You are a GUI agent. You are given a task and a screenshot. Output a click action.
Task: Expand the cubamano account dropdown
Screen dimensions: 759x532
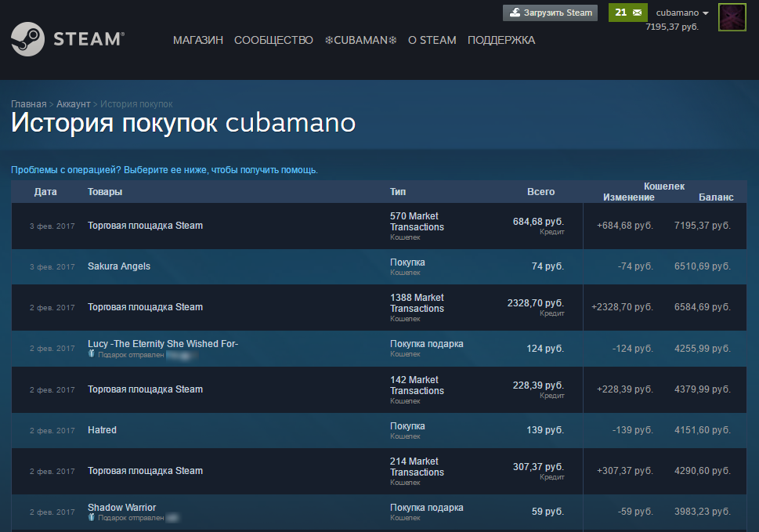(x=682, y=13)
